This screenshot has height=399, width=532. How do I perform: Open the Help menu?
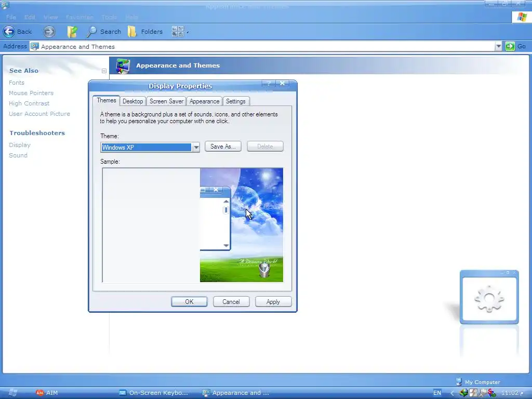(x=131, y=17)
